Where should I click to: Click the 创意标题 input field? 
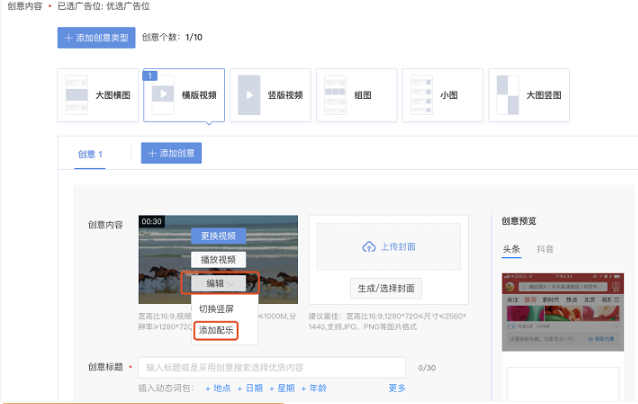pyautogui.click(x=270, y=367)
